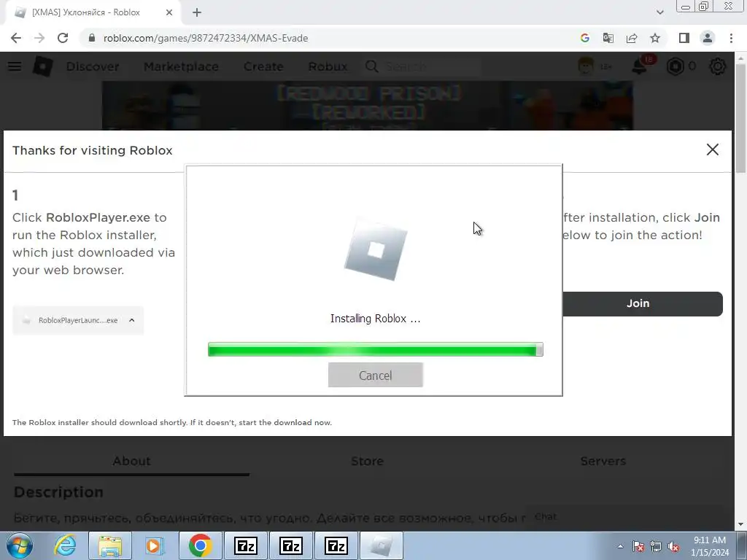Show hidden system tray icons
Image resolution: width=747 pixels, height=560 pixels.
[620, 546]
